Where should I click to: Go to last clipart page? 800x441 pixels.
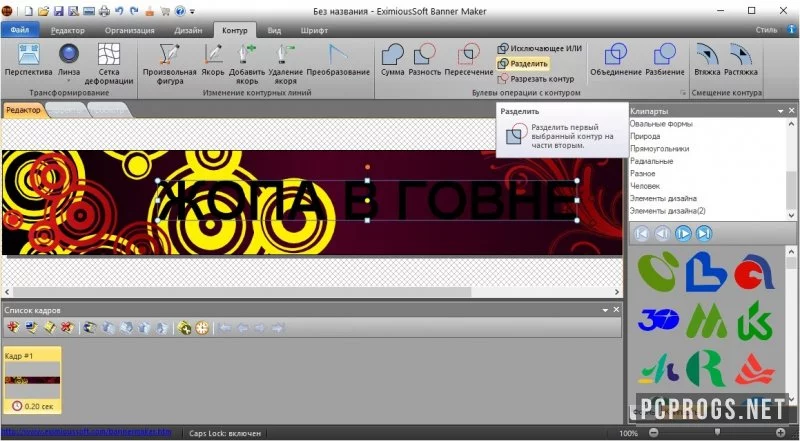[x=704, y=234]
